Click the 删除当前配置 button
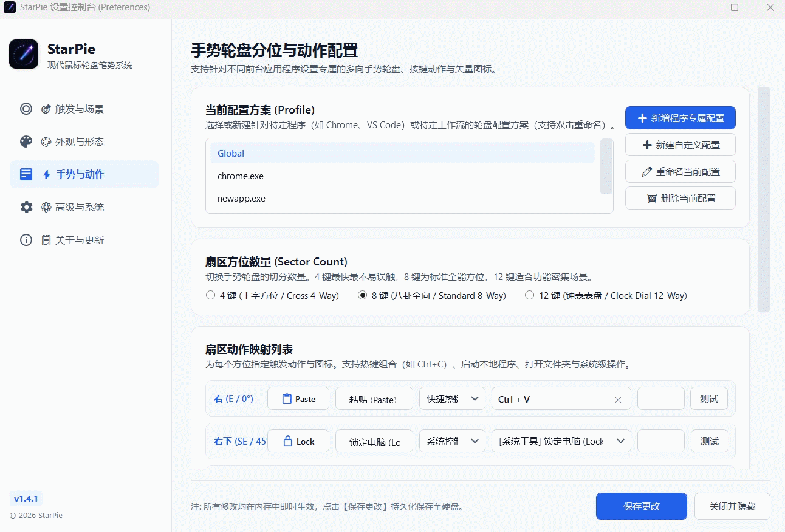This screenshot has height=532, width=785. point(680,199)
